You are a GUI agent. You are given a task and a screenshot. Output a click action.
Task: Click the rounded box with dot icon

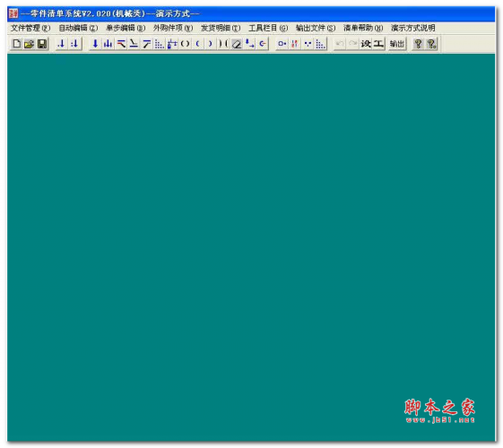(282, 44)
